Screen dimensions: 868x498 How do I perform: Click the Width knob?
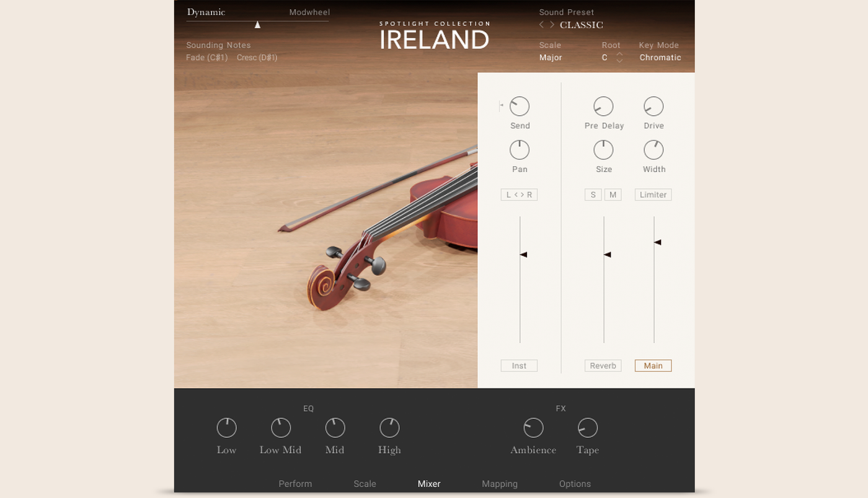[653, 150]
